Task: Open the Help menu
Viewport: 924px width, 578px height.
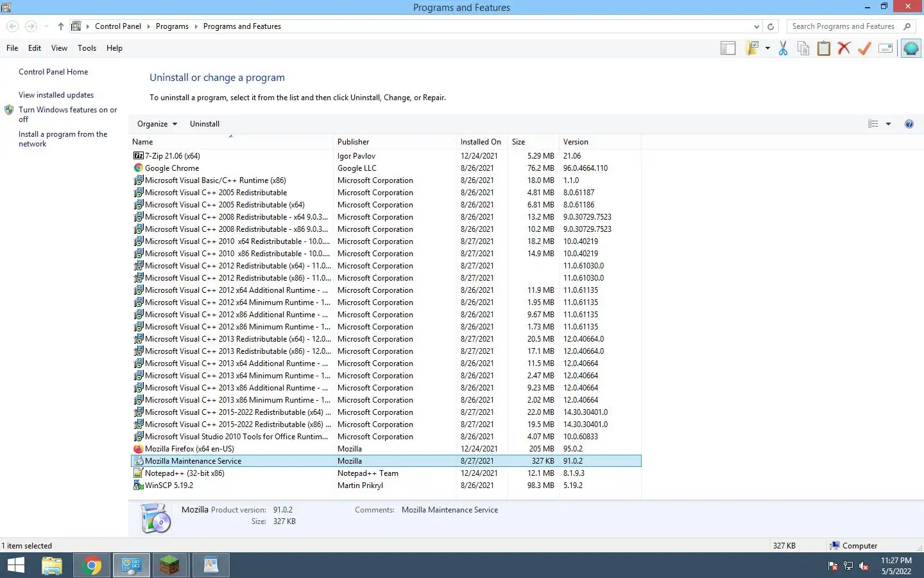Action: (x=114, y=48)
